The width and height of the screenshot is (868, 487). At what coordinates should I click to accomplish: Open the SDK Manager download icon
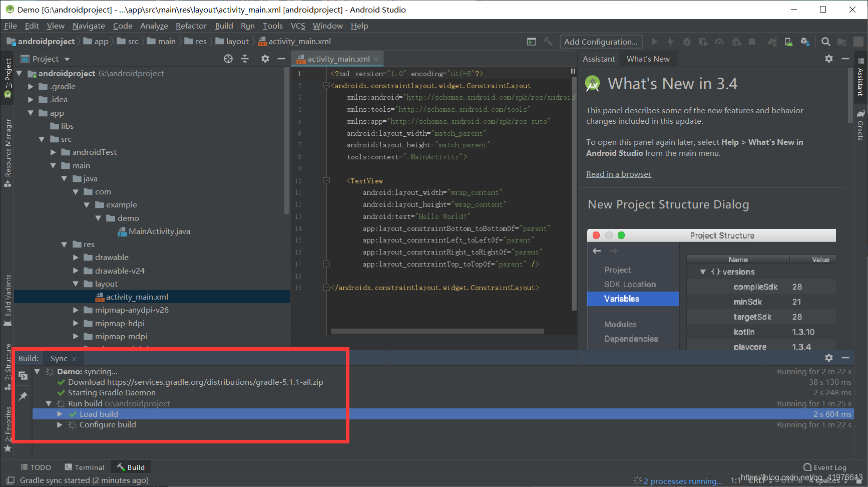click(805, 42)
